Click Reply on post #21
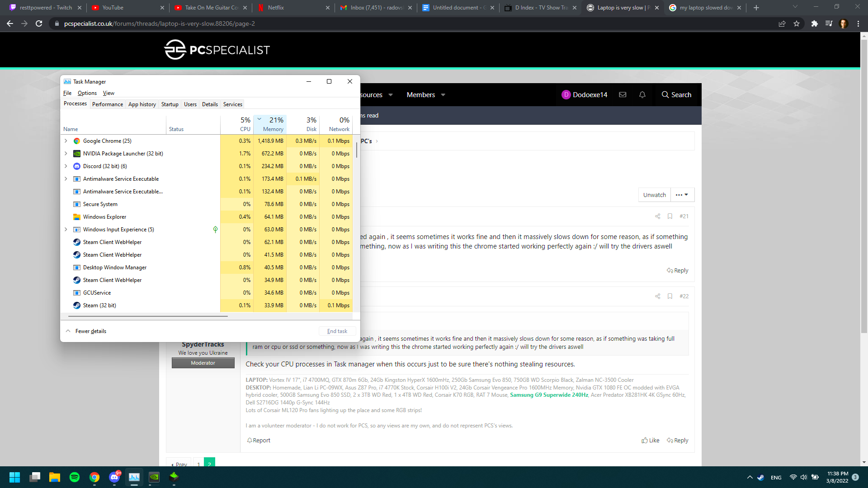The image size is (868, 488). coord(677,271)
